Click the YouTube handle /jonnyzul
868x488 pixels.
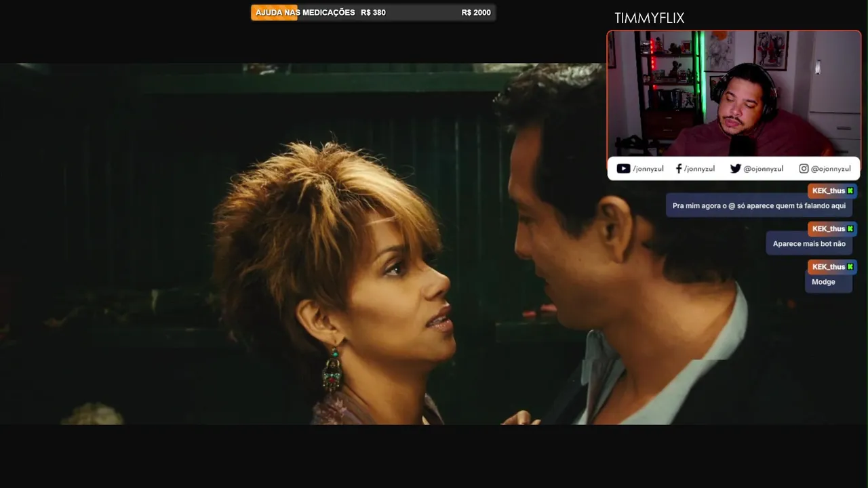pyautogui.click(x=648, y=169)
